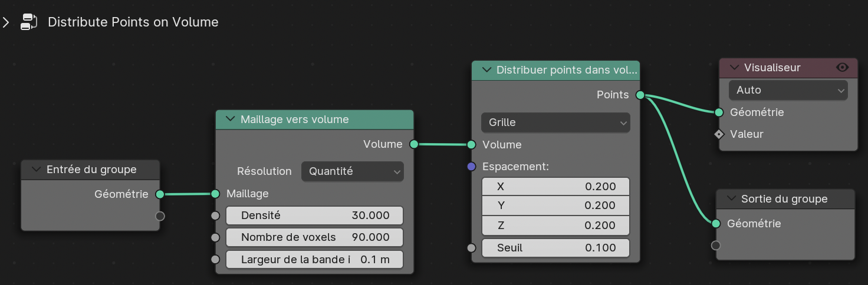Click the Espacement X value field
Image resolution: width=868 pixels, height=285 pixels.
(555, 187)
